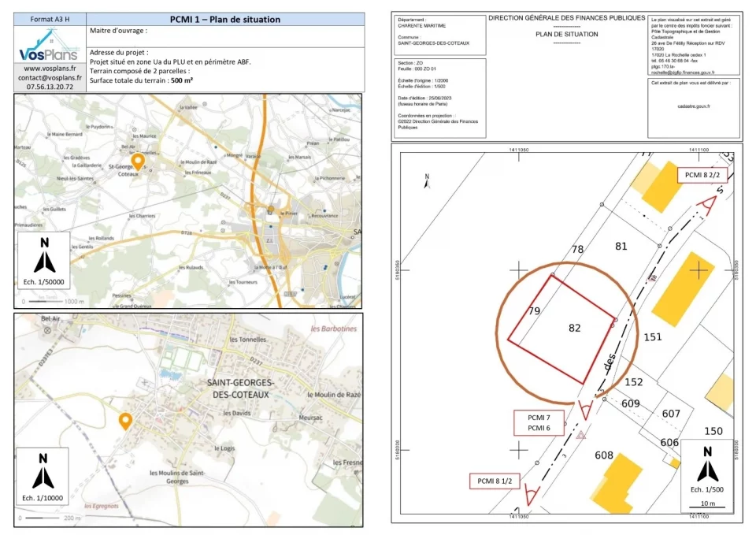Image resolution: width=756 pixels, height=535 pixels.
Task: Click red viewpoint marker beside PCMI 8 1/2
Action: [532, 496]
